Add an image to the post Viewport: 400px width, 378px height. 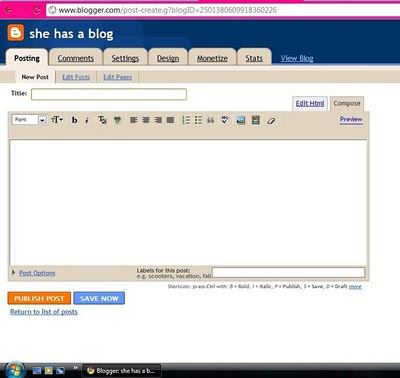coord(241,120)
